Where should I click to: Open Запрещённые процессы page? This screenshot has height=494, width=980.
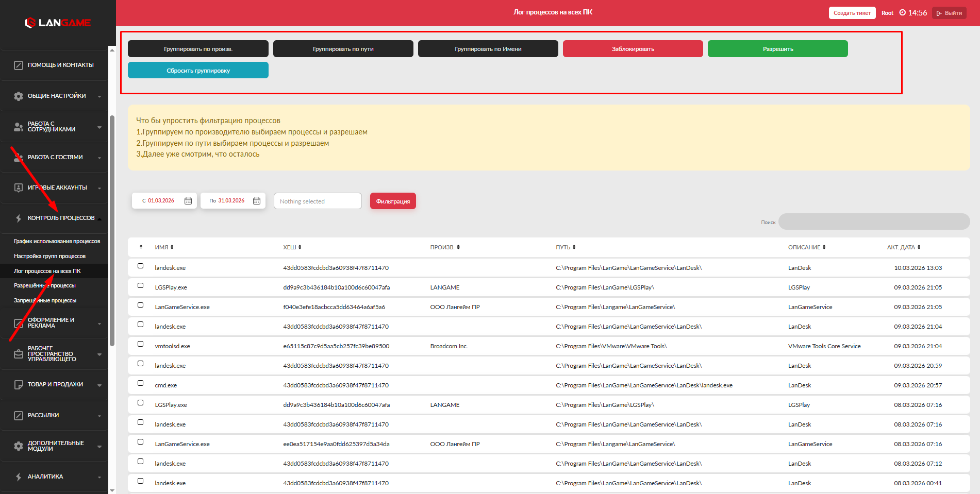(45, 300)
